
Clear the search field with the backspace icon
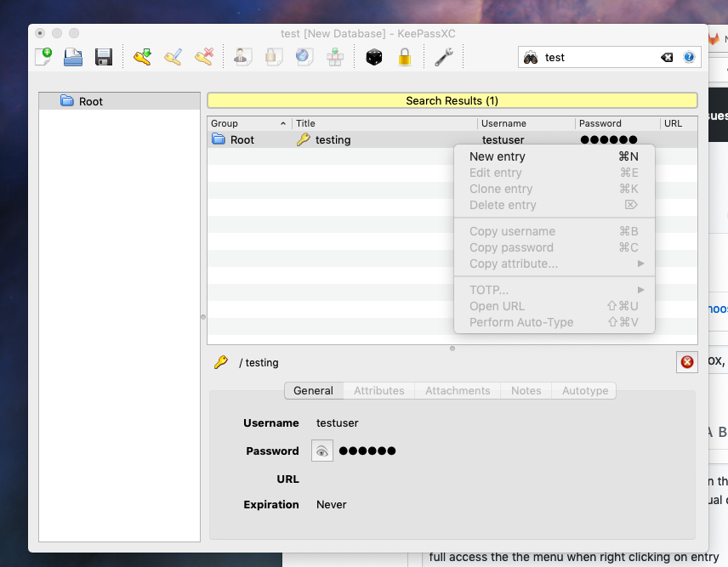(x=667, y=57)
